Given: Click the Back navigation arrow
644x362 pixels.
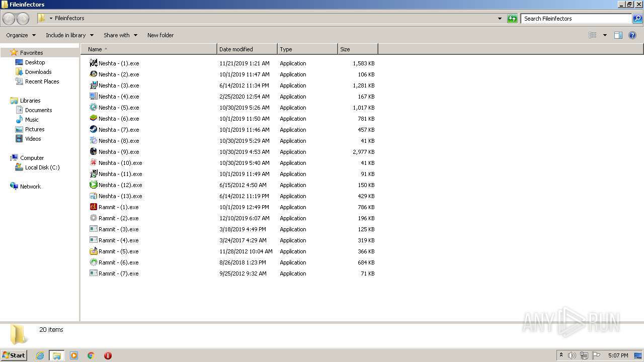Looking at the screenshot, I should (9, 19).
